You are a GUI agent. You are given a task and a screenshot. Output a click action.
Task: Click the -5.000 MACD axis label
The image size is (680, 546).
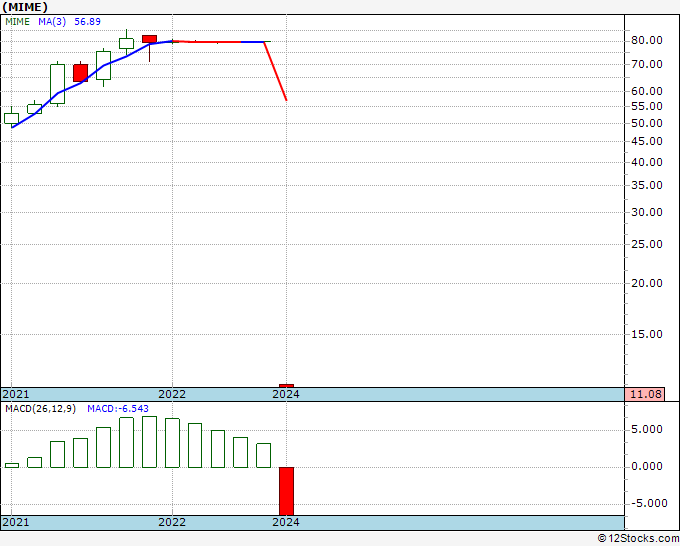[649, 503]
